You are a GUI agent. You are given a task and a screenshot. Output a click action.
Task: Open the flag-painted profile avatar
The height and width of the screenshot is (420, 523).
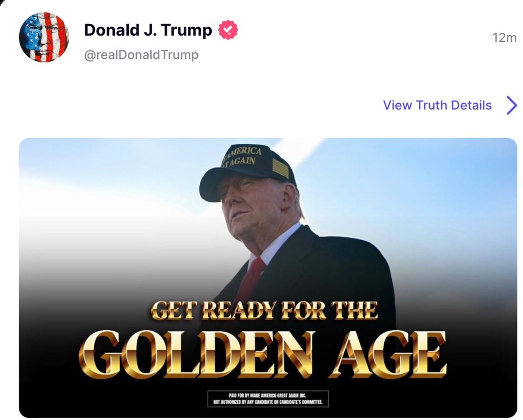click(44, 37)
